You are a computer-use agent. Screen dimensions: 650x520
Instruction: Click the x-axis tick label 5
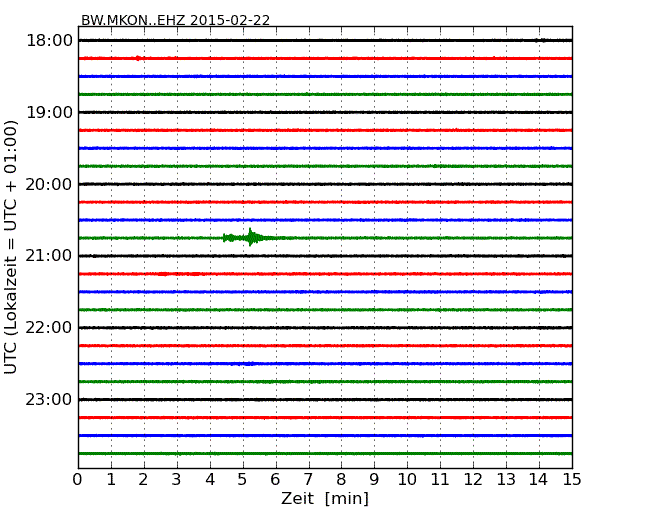click(243, 480)
